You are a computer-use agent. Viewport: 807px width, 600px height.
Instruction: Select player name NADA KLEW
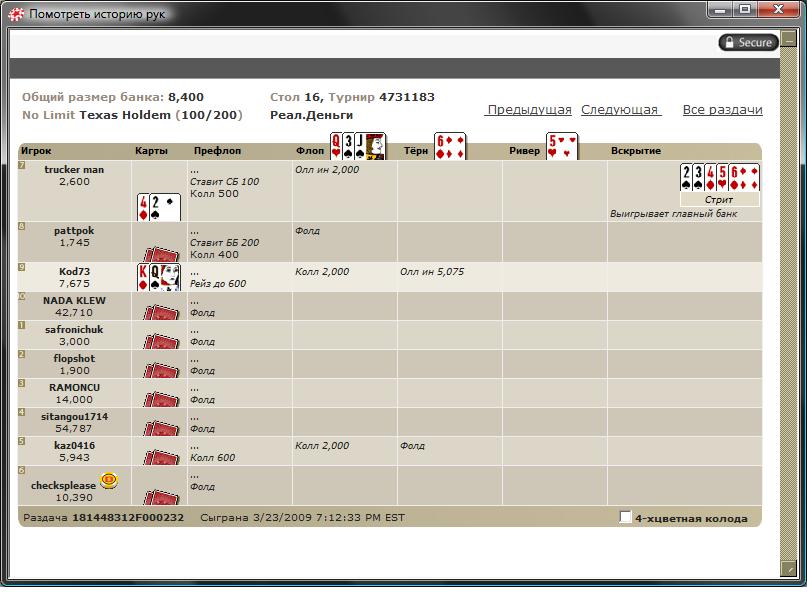pos(74,301)
